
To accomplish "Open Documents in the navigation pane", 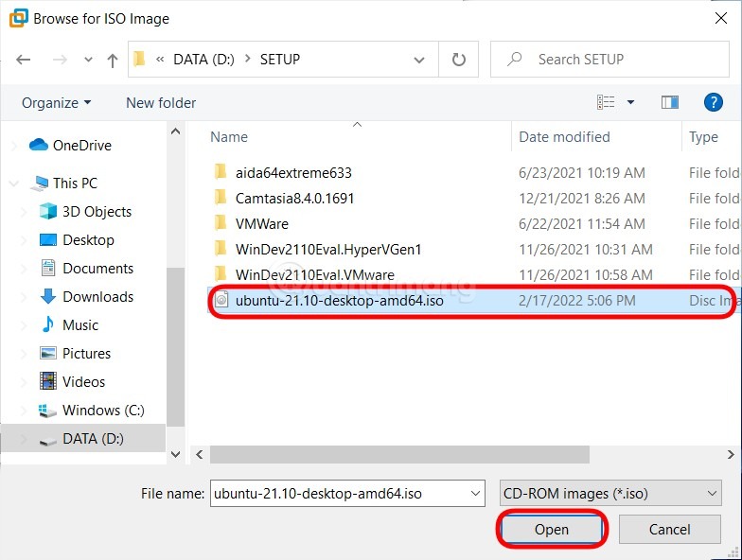I will click(97, 269).
